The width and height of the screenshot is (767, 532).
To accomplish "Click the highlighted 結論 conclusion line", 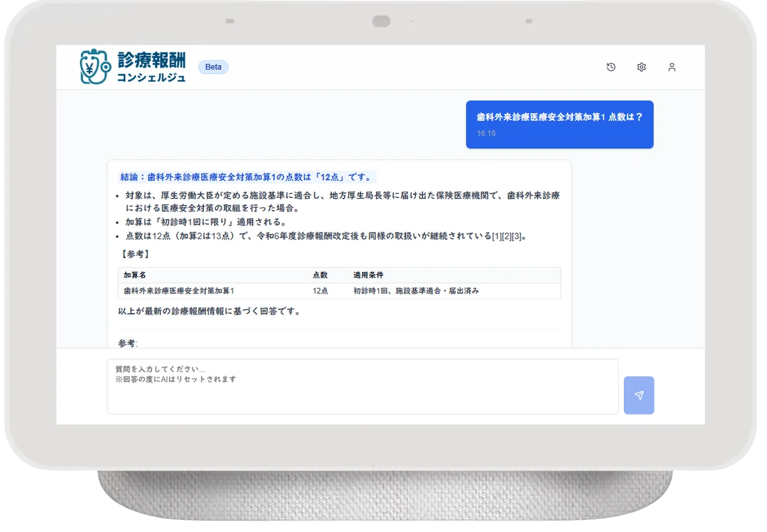I will 247,178.
